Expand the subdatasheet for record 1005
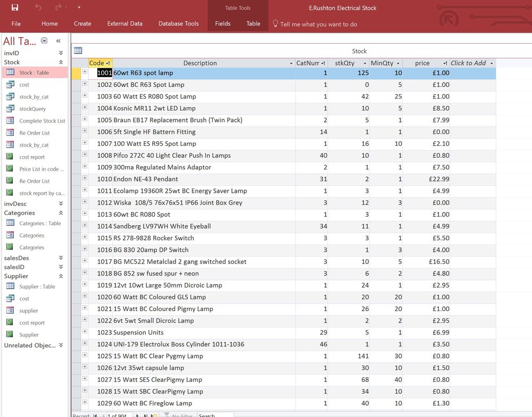Image resolution: width=532 pixels, height=417 pixels. (x=85, y=119)
